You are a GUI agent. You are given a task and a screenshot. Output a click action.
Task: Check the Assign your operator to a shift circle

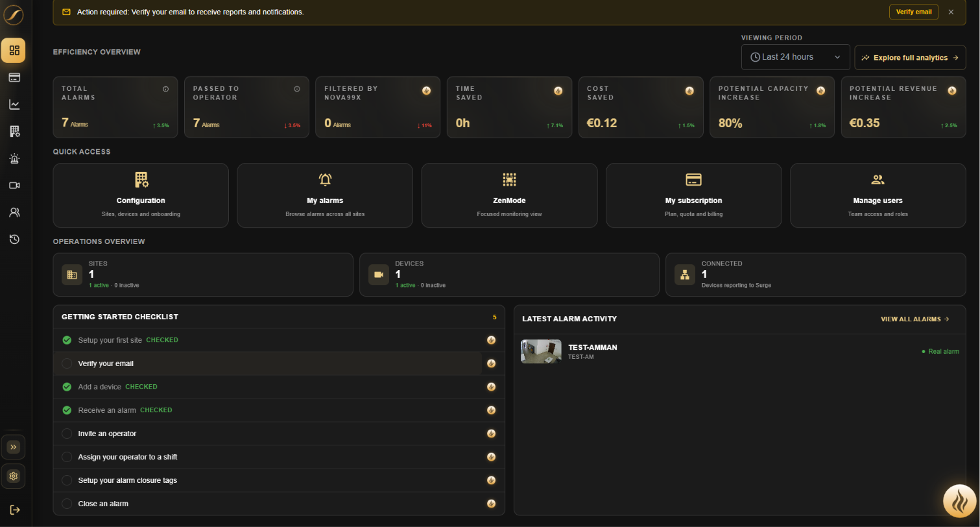[67, 457]
